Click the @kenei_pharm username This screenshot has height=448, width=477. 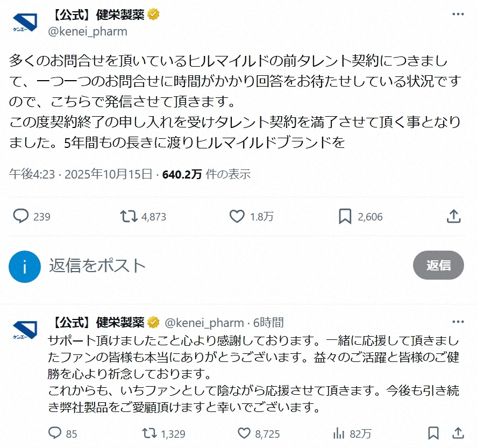(x=87, y=31)
